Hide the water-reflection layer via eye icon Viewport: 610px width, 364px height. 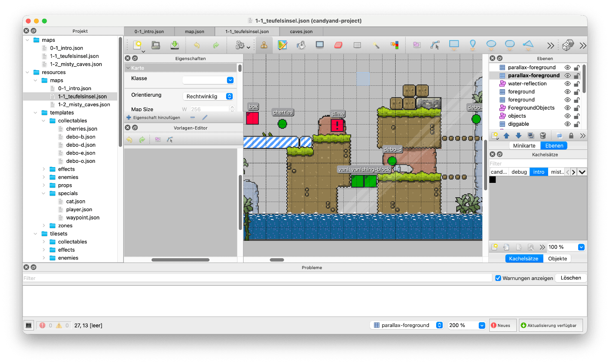pos(567,84)
